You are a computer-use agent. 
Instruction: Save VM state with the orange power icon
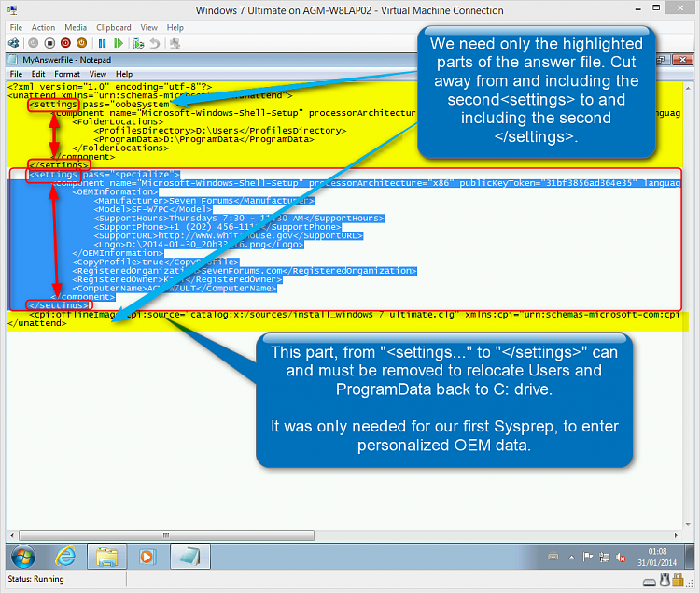tap(82, 43)
